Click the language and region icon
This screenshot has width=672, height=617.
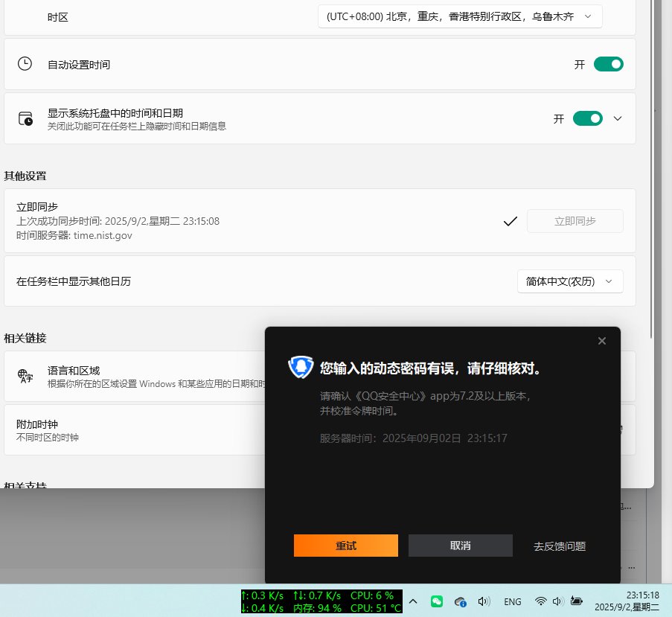25,376
